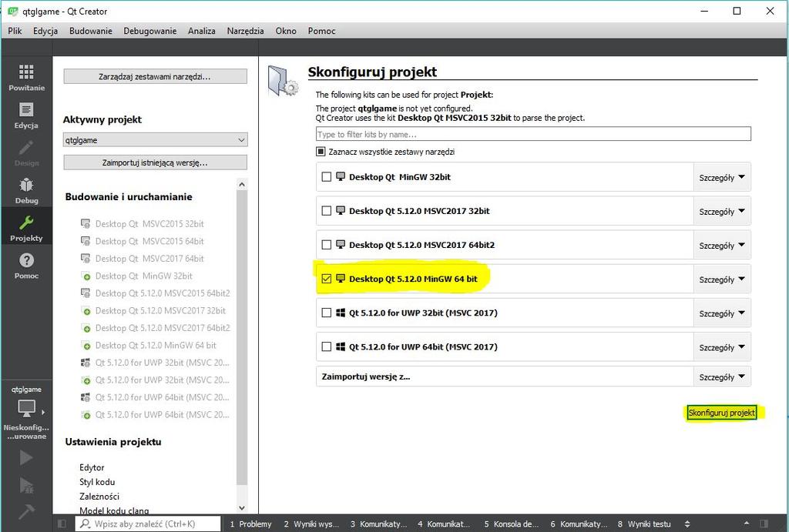Expand Szczegóły for Zaimportuj wersję z...
Viewport: 789px width, 532px height.
coord(721,376)
